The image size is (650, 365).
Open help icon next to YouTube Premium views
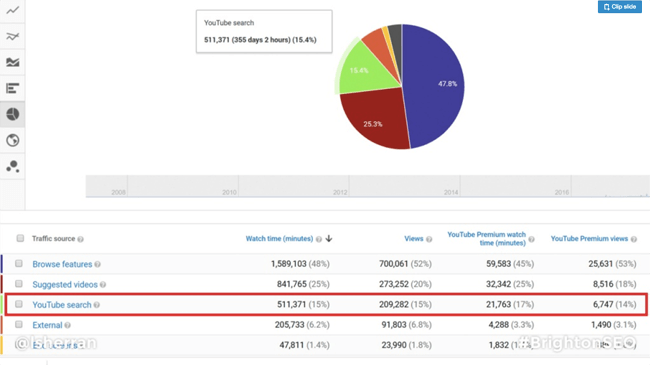[634, 239]
